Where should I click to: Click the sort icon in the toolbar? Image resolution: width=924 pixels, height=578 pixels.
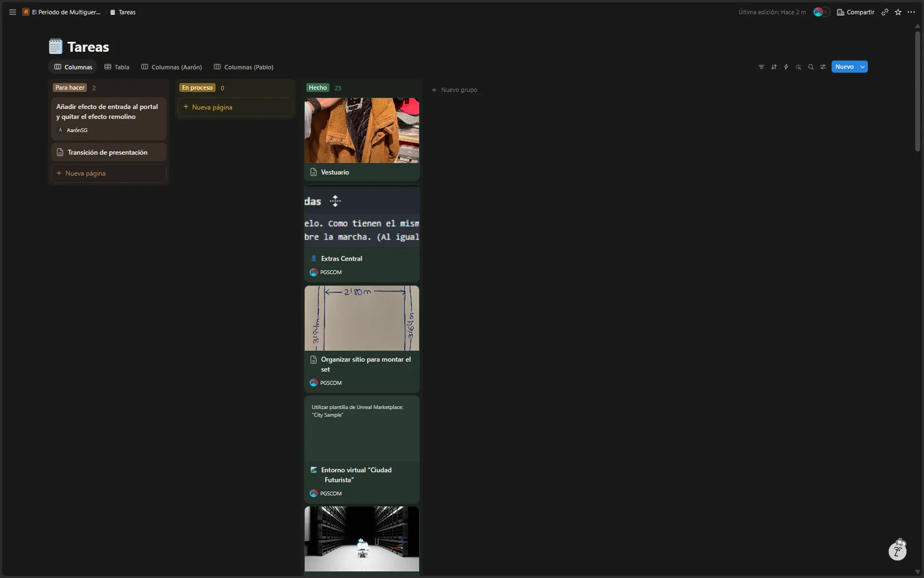[x=774, y=67]
